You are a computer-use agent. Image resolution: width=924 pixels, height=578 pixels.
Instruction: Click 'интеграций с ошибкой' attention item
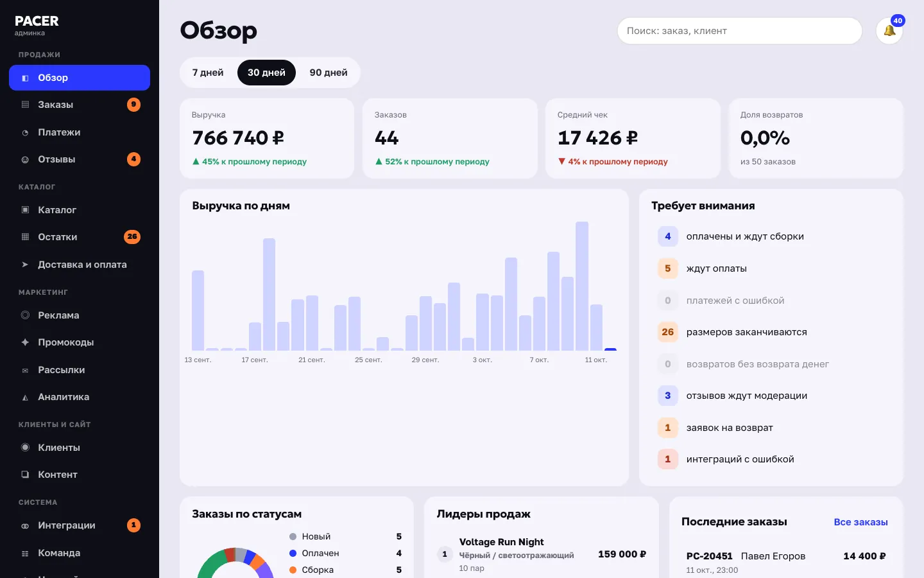click(771, 459)
